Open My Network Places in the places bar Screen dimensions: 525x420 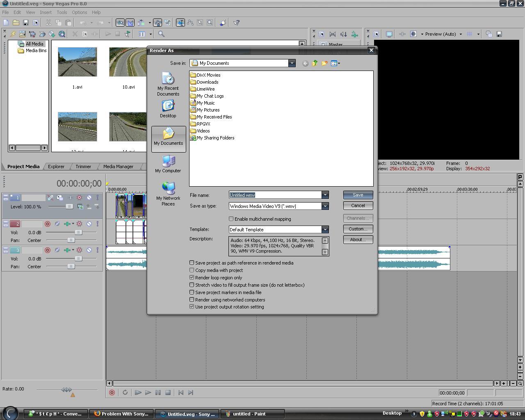tap(168, 194)
